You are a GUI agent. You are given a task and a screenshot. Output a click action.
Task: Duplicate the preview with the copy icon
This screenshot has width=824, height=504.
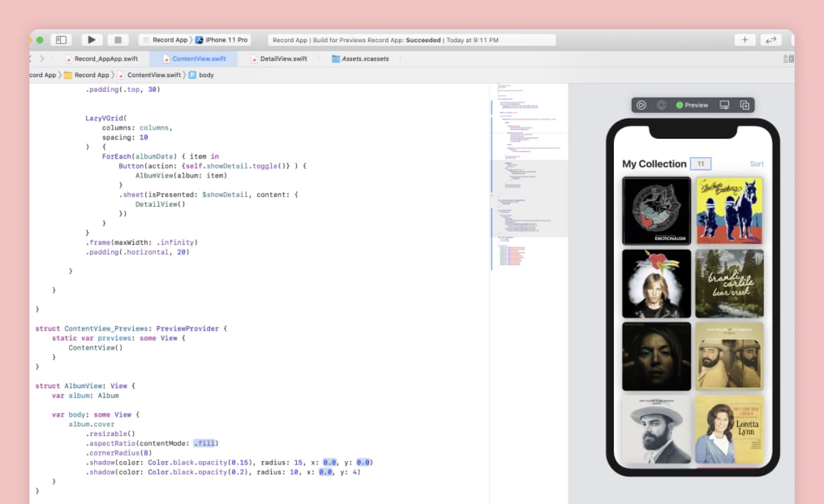pos(745,105)
